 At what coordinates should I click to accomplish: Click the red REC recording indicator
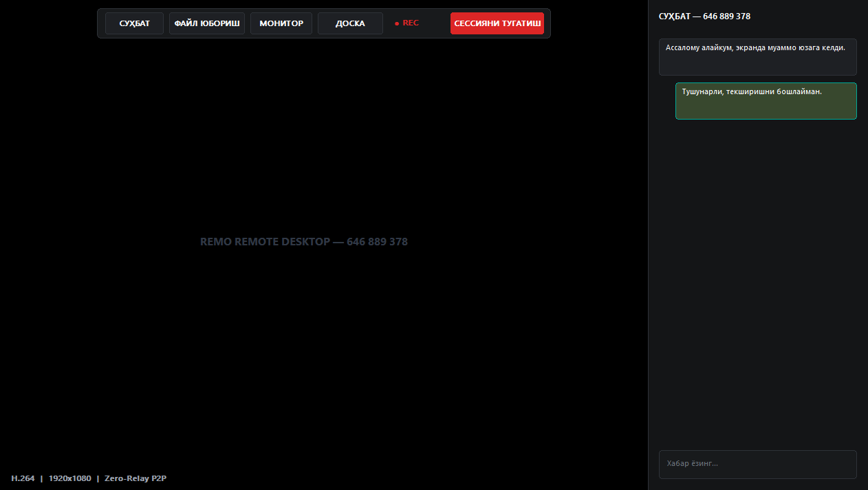[x=406, y=23]
